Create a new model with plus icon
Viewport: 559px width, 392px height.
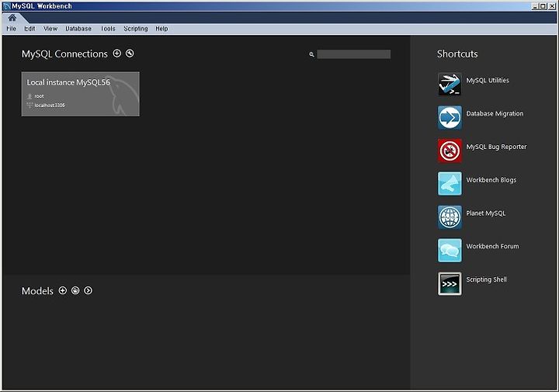click(x=63, y=290)
